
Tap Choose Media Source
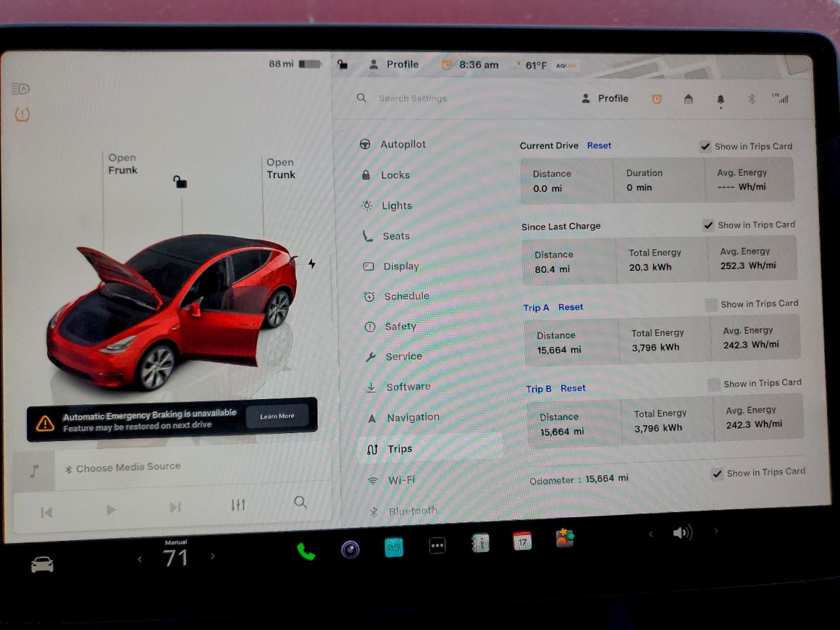(x=123, y=467)
